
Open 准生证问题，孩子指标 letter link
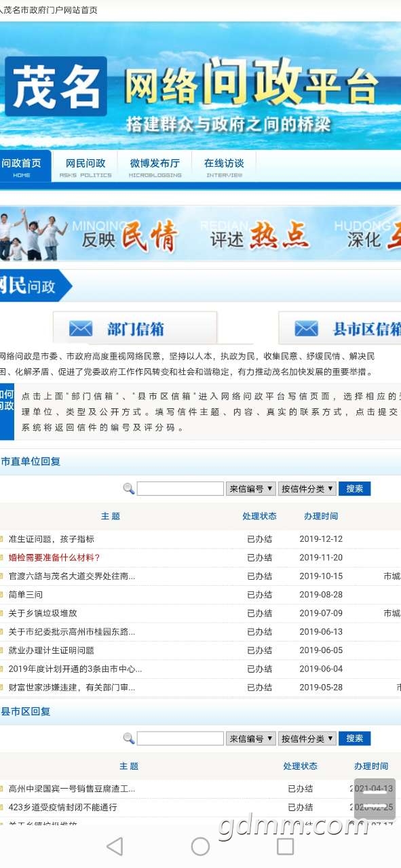point(52,539)
